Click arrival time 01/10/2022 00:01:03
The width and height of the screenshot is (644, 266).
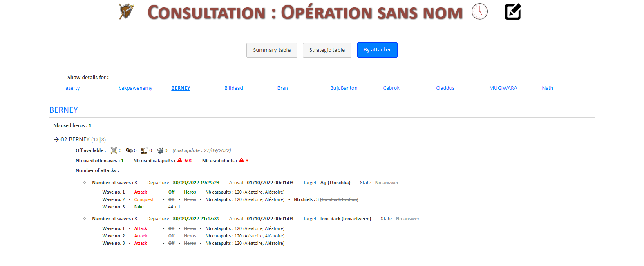pyautogui.click(x=270, y=183)
